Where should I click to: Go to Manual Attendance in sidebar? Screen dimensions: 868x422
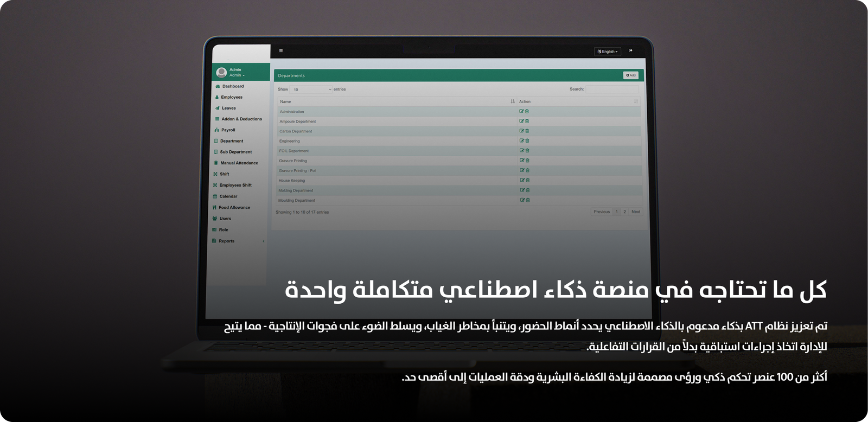click(239, 163)
